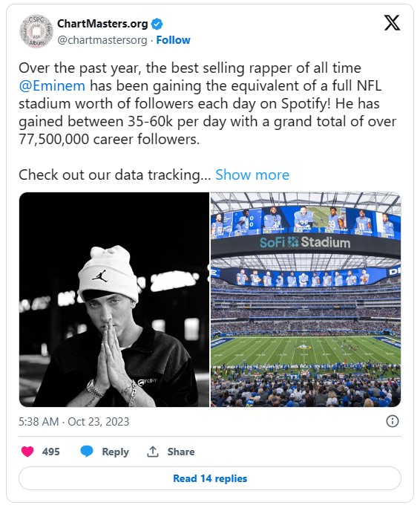Click Read 14 replies button
This screenshot has height=508, width=420.
[210, 478]
